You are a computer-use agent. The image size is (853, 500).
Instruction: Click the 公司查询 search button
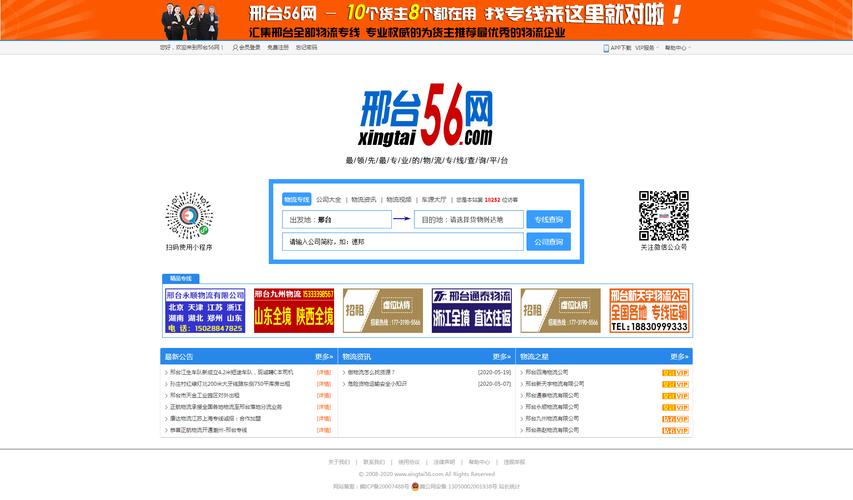[548, 242]
